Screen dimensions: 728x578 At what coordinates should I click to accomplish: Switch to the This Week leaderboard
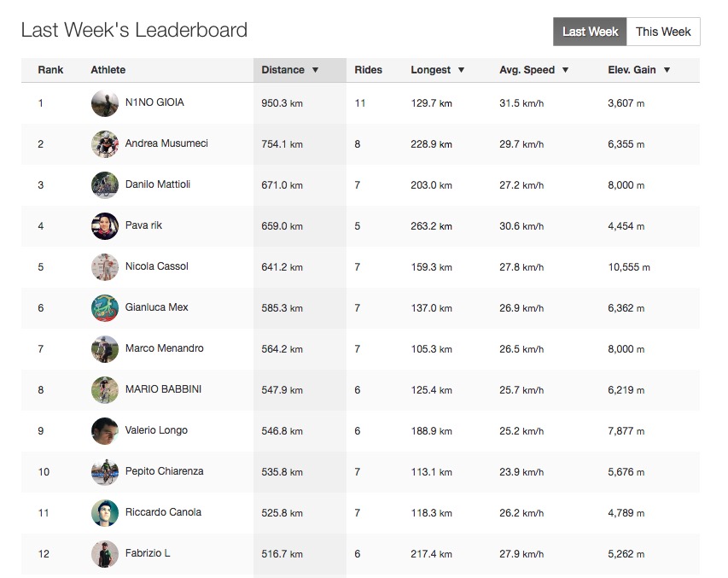pyautogui.click(x=663, y=32)
